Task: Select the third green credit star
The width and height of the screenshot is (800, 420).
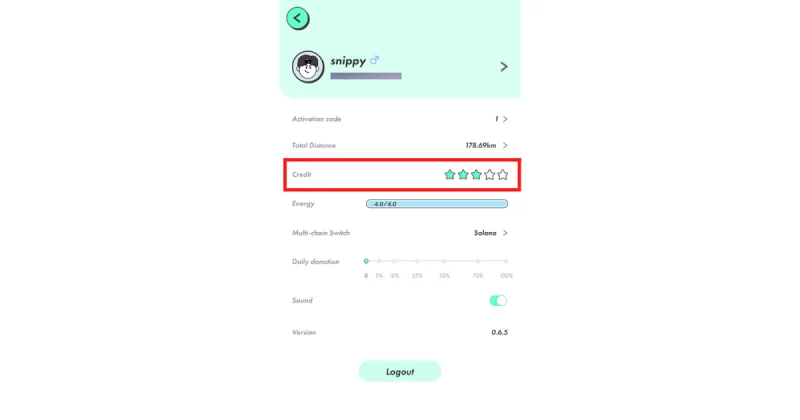Action: 476,175
